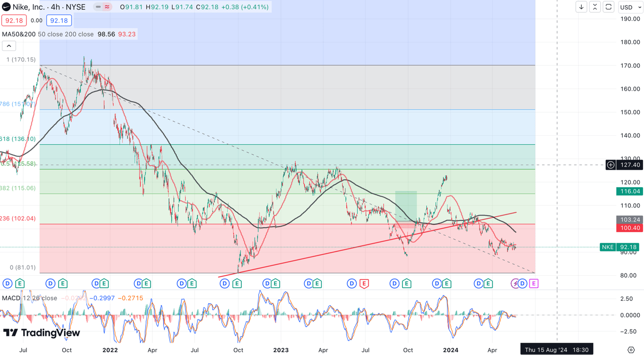This screenshot has width=644, height=355.
Task: Click the red approximate-sign icon beside NYSE
Action: 107,7
